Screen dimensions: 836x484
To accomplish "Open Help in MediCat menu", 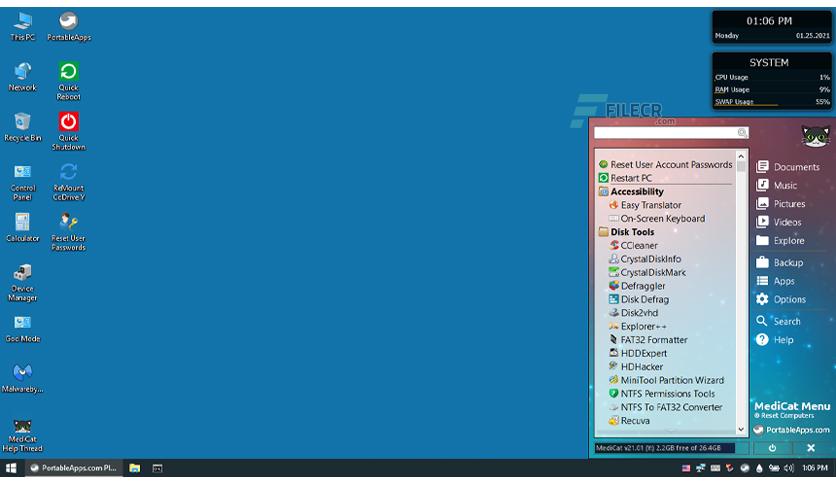I will [x=775, y=340].
